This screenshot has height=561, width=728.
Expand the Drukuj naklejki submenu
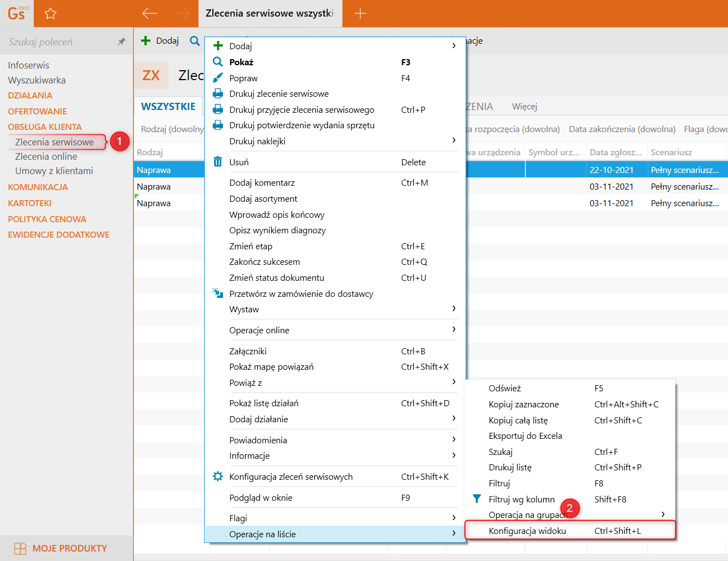(x=454, y=140)
